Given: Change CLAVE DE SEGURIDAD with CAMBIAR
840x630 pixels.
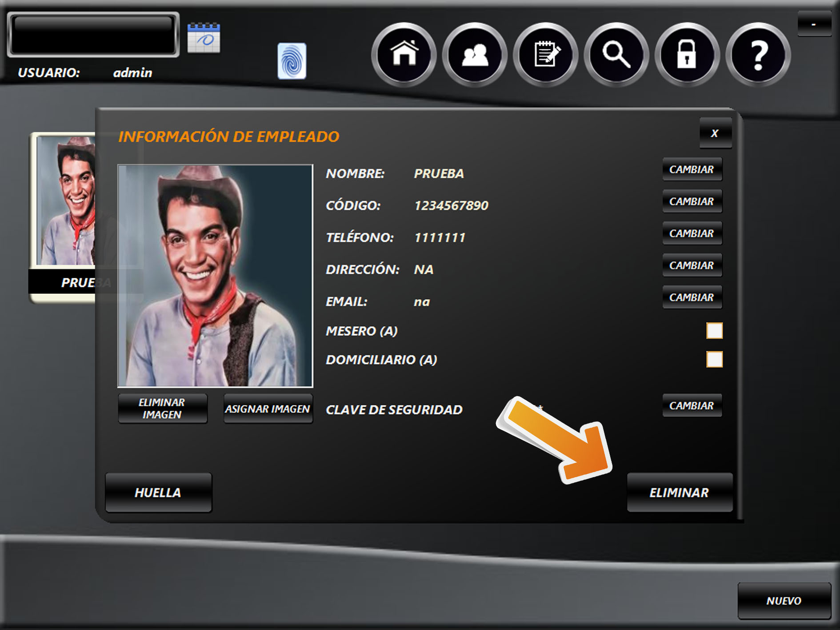Looking at the screenshot, I should [692, 405].
